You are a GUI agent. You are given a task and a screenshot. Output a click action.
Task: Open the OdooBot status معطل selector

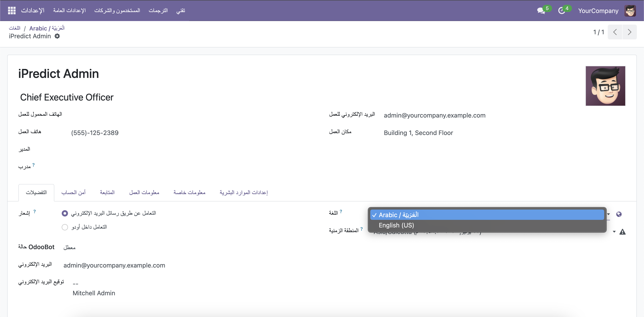click(x=70, y=247)
